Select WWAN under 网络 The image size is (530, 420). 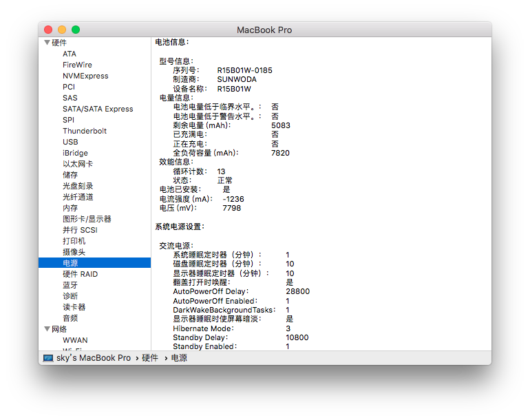tap(75, 340)
